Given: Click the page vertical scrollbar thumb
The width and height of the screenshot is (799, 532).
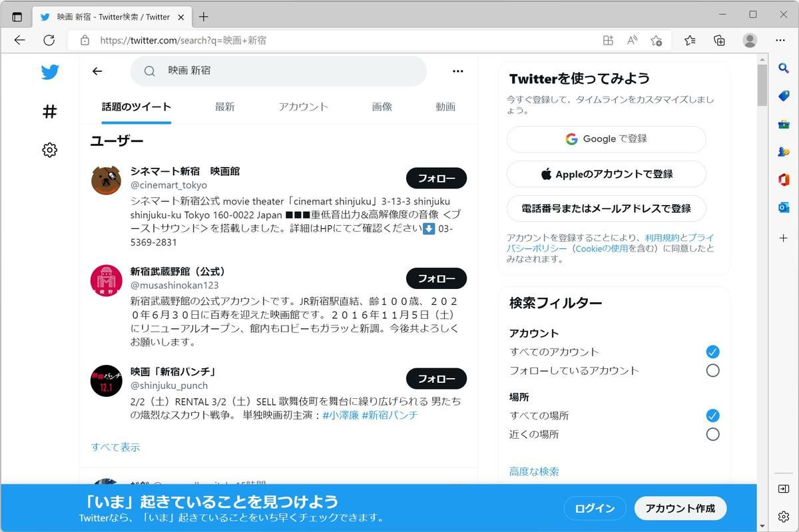Looking at the screenshot, I should click(x=762, y=85).
